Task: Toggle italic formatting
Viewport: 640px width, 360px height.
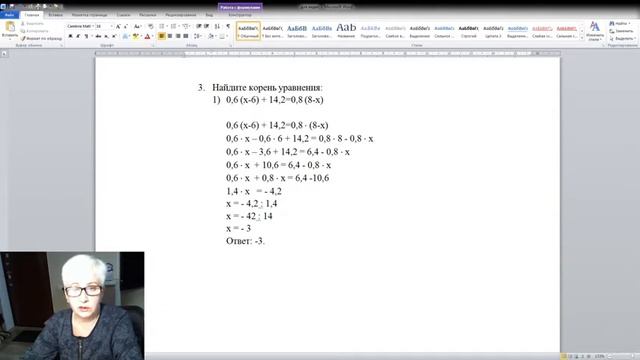Action: point(78,36)
